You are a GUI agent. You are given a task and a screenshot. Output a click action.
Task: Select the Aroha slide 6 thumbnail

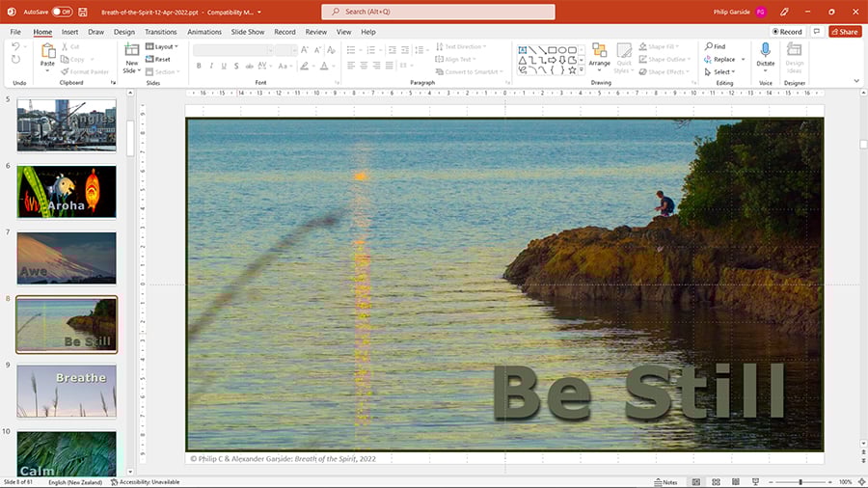(x=67, y=191)
